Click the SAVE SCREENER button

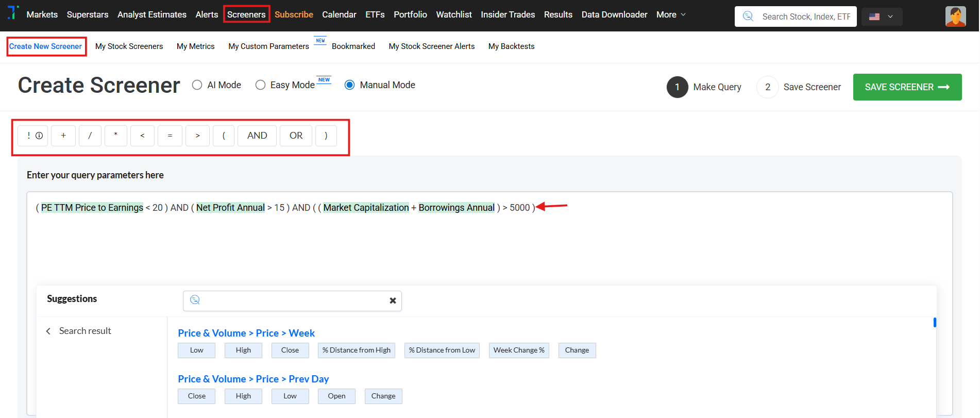pos(907,87)
